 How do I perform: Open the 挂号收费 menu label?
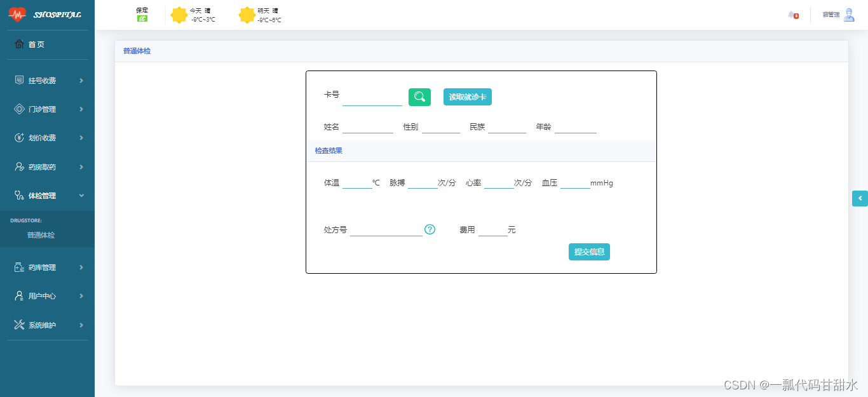pos(42,81)
